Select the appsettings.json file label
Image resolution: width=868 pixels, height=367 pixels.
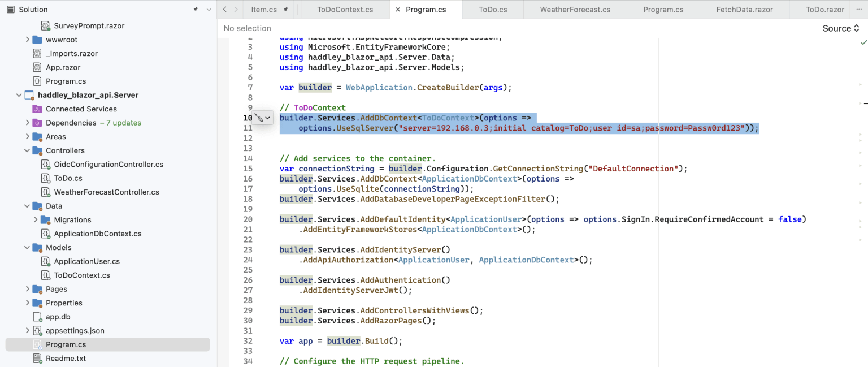coord(75,330)
